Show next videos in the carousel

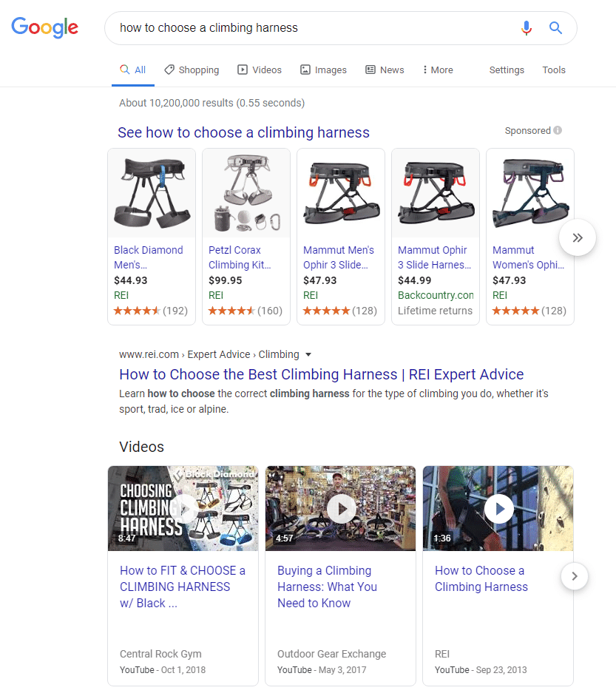pos(575,576)
